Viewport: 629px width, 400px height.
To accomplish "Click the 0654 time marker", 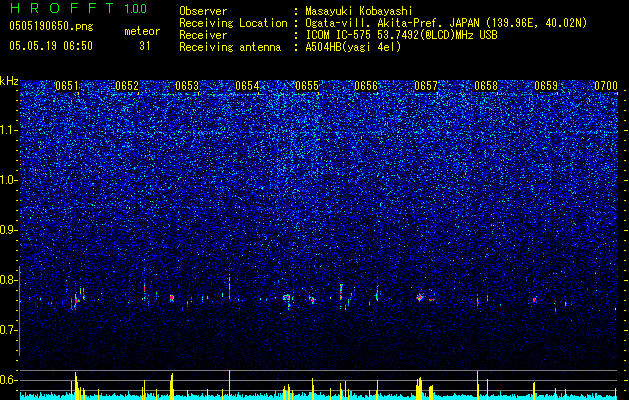I will pos(247,86).
